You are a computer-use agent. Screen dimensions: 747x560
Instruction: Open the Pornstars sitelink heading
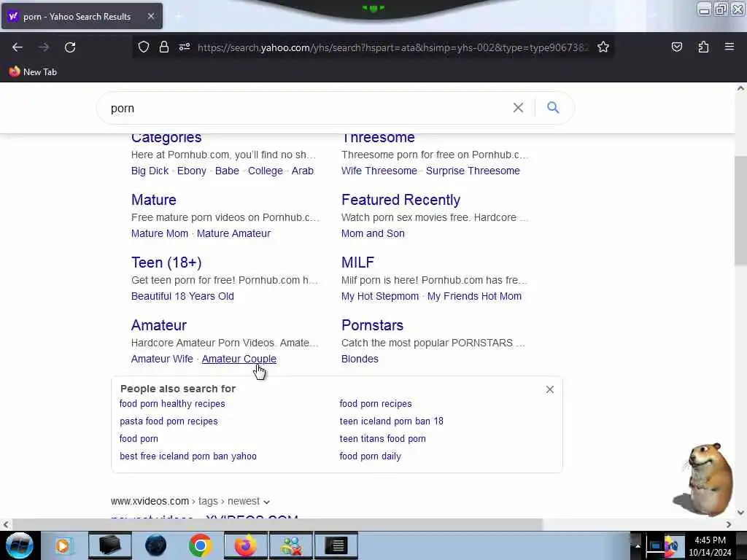pyautogui.click(x=372, y=325)
